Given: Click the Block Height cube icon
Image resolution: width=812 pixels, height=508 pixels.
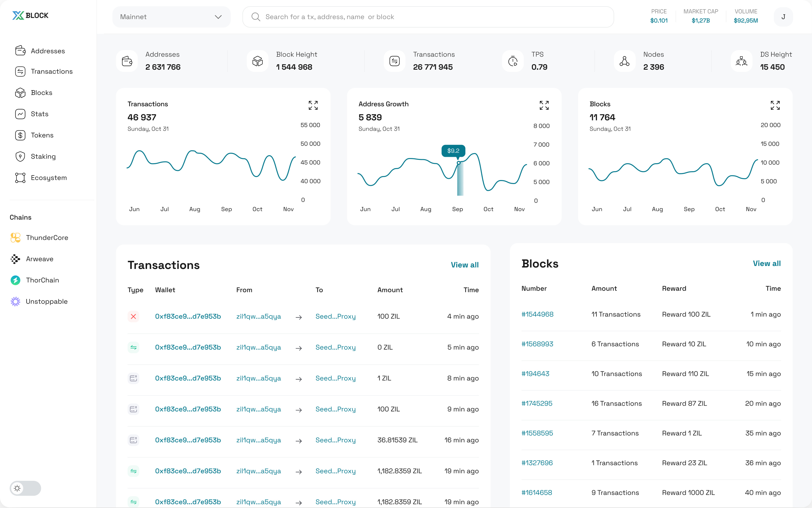Looking at the screenshot, I should [x=258, y=61].
